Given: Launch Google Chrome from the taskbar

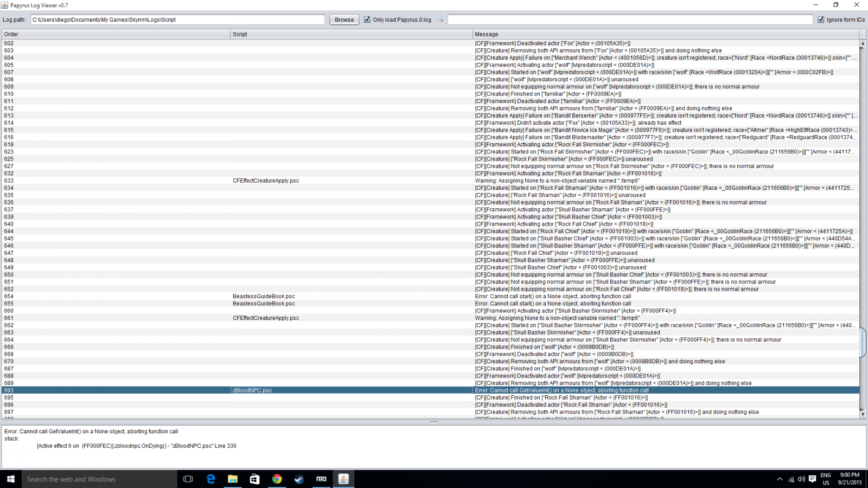Looking at the screenshot, I should tap(277, 479).
